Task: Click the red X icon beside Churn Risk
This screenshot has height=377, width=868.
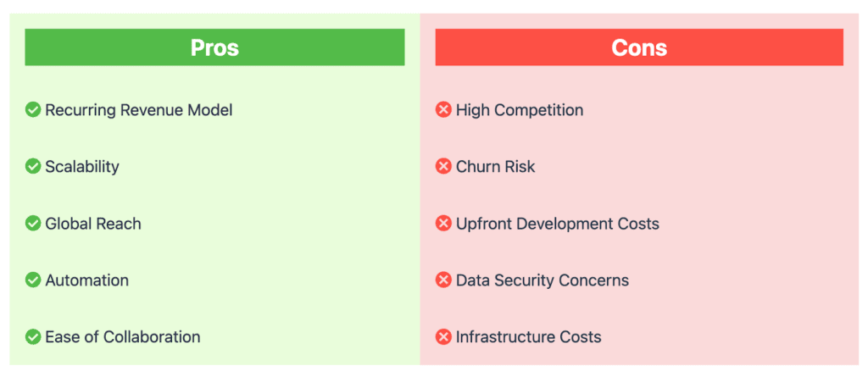Action: click(443, 166)
